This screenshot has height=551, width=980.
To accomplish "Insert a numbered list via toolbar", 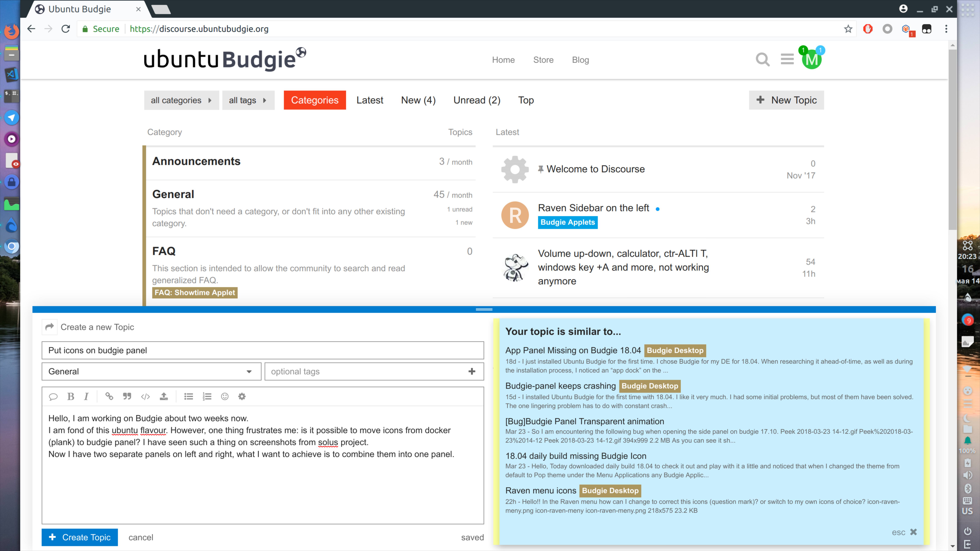I will click(207, 397).
